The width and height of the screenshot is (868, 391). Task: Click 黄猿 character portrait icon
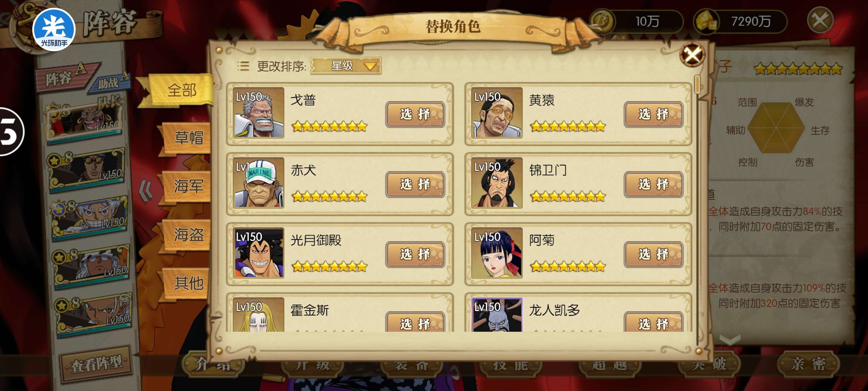pyautogui.click(x=497, y=113)
